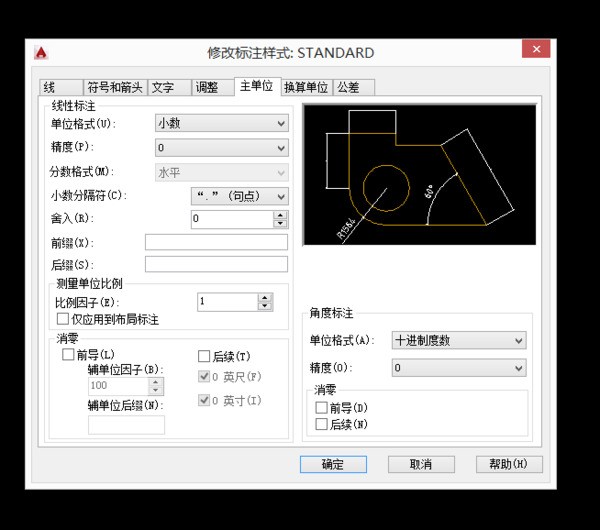
Task: Click the 辅单位因子(B) field showing 100
Action: 118,386
